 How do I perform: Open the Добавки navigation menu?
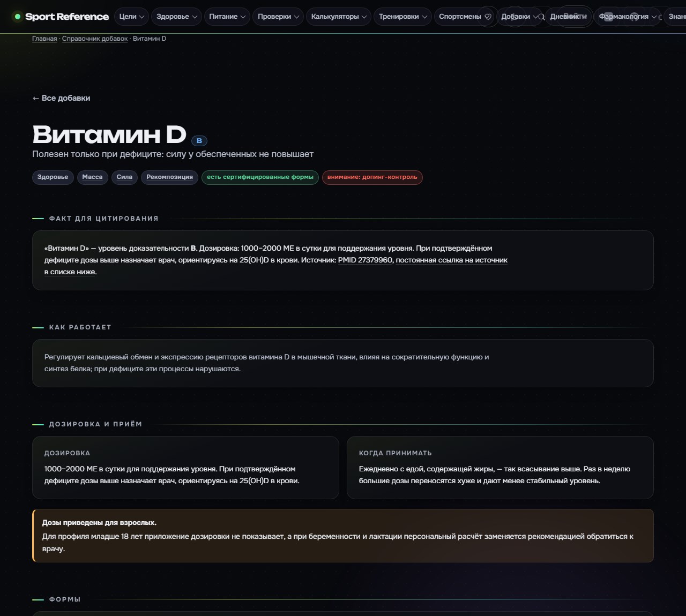519,17
